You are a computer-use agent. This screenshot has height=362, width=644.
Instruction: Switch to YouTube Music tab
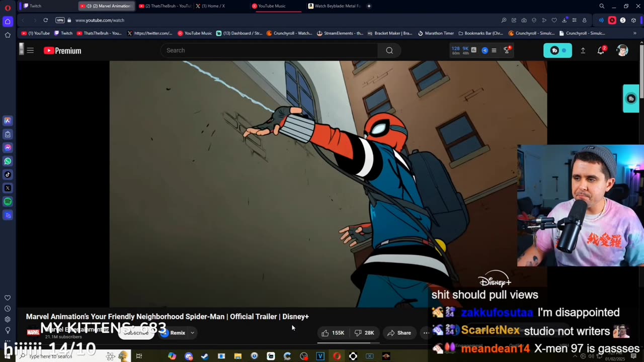(277, 6)
